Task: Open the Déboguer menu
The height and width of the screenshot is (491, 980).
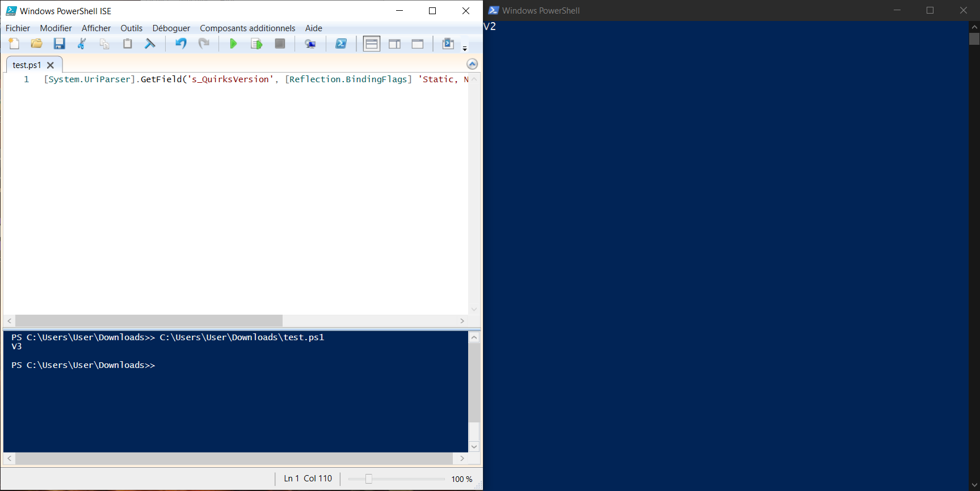Action: pos(171,28)
